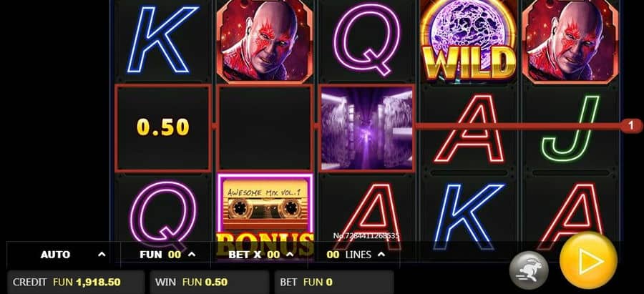
Task: Click the WIN FUN 0.50 field
Action: (x=209, y=282)
